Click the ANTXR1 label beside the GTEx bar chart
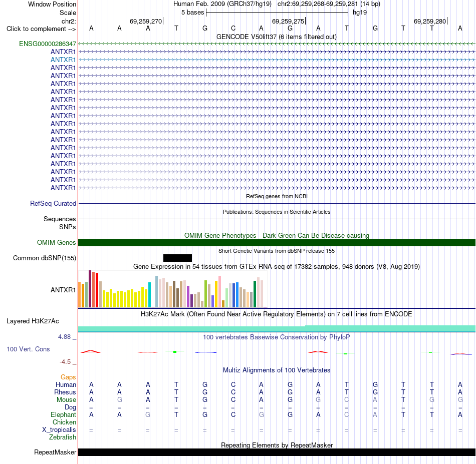 (x=63, y=290)
